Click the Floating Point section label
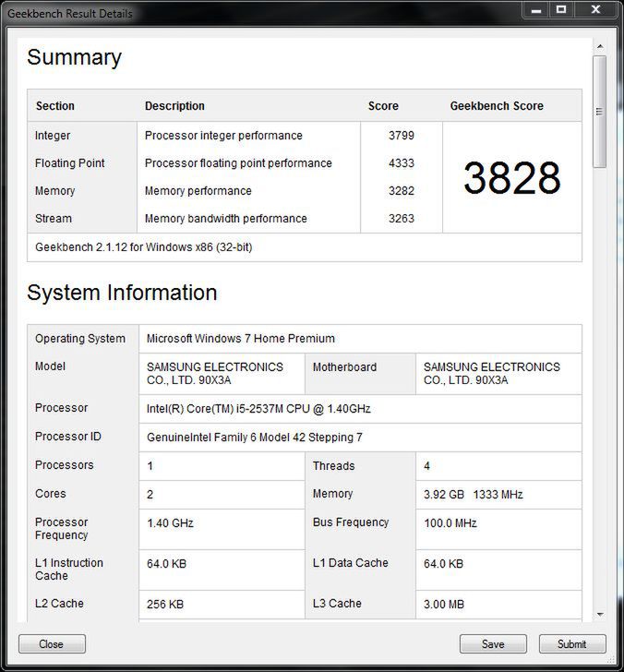Screen dimensions: 624x672 70,163
